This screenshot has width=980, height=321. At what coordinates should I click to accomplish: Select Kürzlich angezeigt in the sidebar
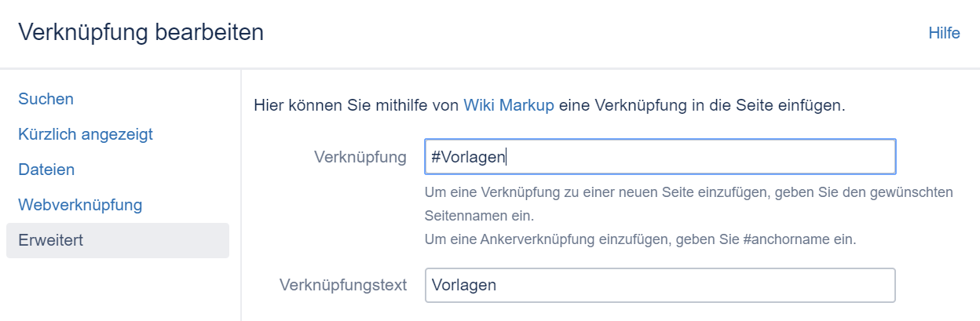pyautogui.click(x=85, y=134)
